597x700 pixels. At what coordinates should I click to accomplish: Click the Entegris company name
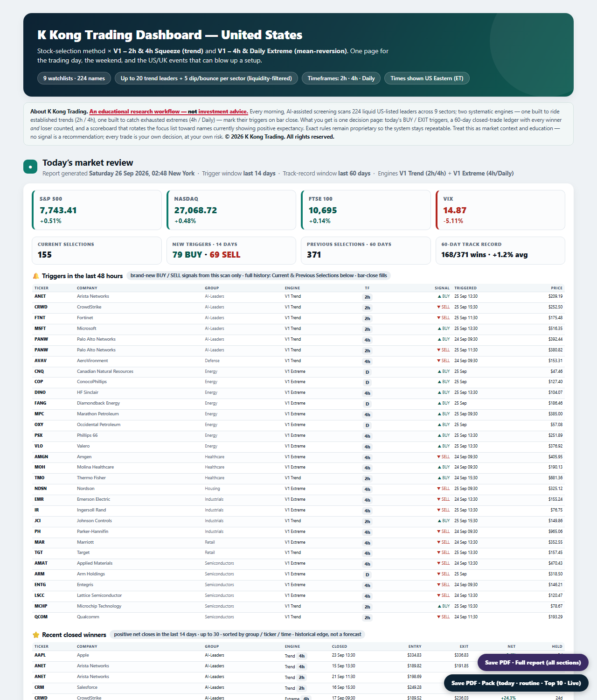pyautogui.click(x=85, y=585)
